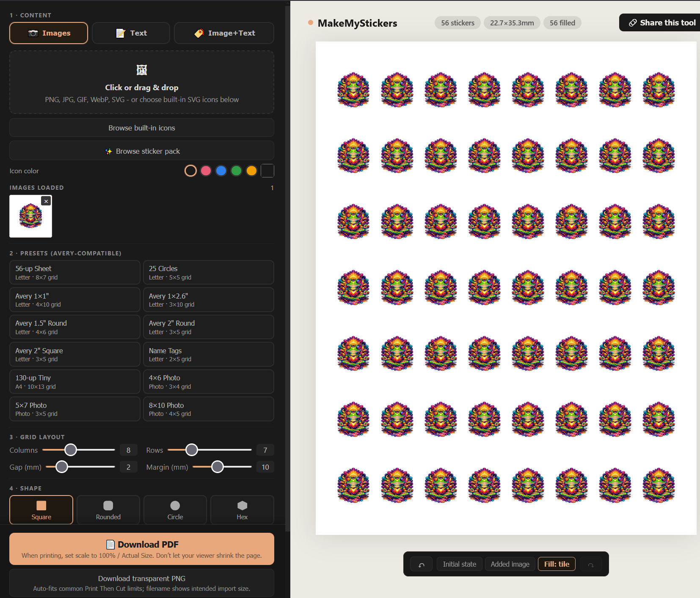The width and height of the screenshot is (700, 598).
Task: Apply the 5×7 Photo preset
Action: 75,409
